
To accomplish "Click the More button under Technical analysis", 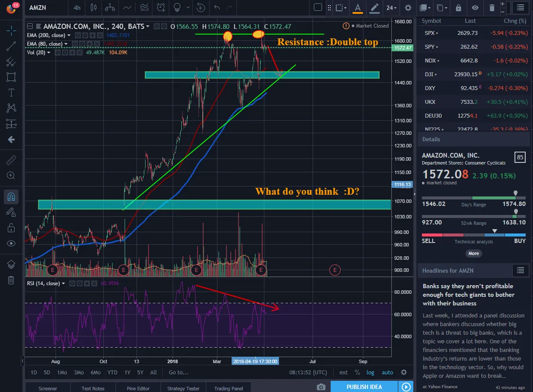I will (474, 253).
